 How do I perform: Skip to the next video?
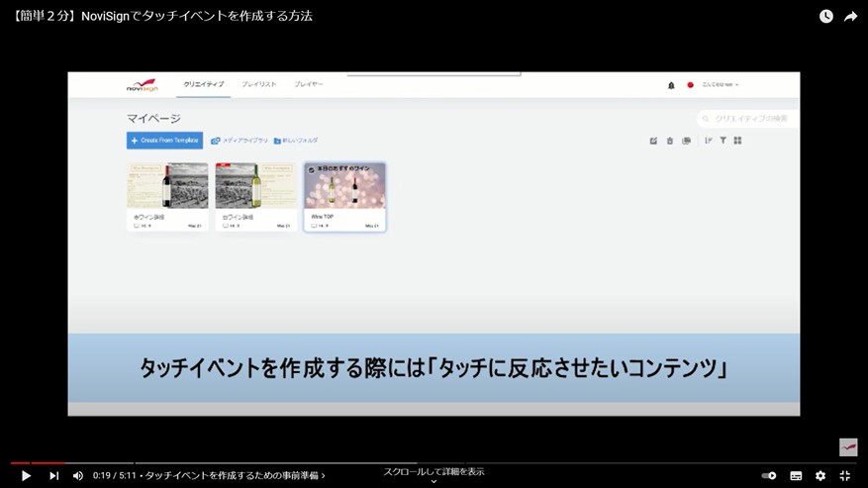point(53,475)
